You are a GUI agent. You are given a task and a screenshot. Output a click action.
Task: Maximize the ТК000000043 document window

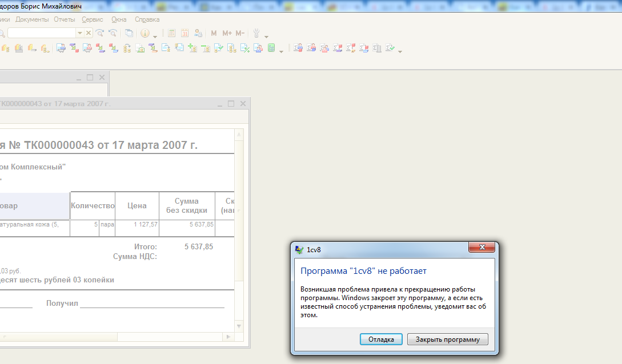tap(231, 103)
